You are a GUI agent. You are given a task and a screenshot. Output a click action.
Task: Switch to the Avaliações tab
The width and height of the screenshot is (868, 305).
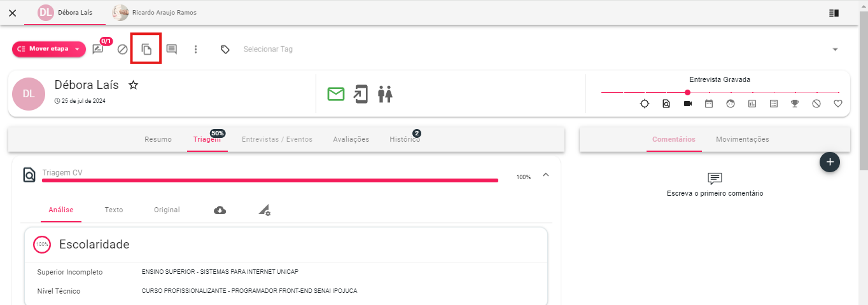pyautogui.click(x=351, y=139)
